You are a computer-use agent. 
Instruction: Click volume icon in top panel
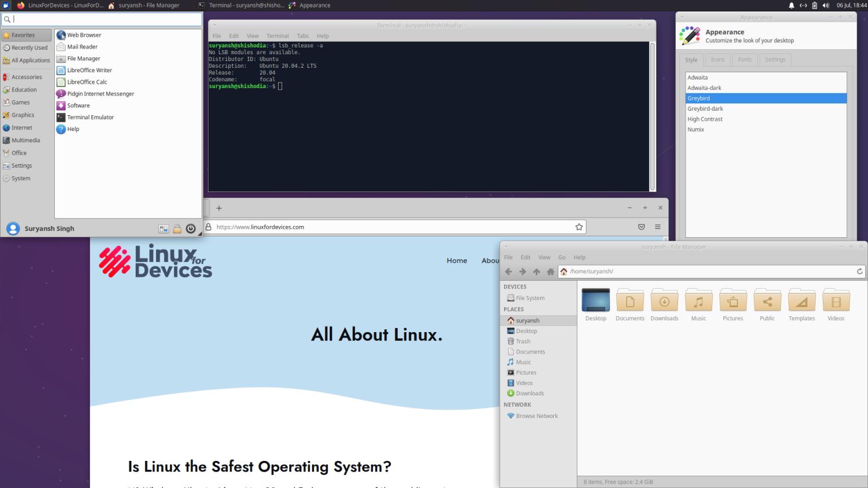coord(826,5)
